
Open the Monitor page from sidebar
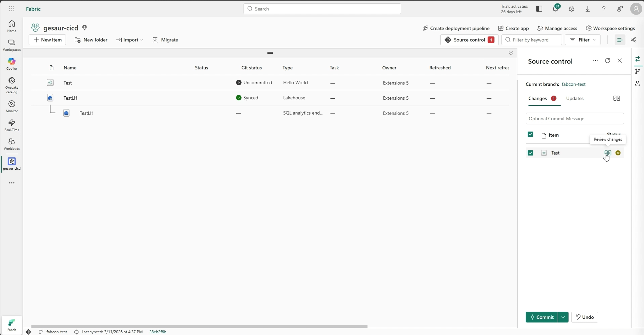pos(12,106)
